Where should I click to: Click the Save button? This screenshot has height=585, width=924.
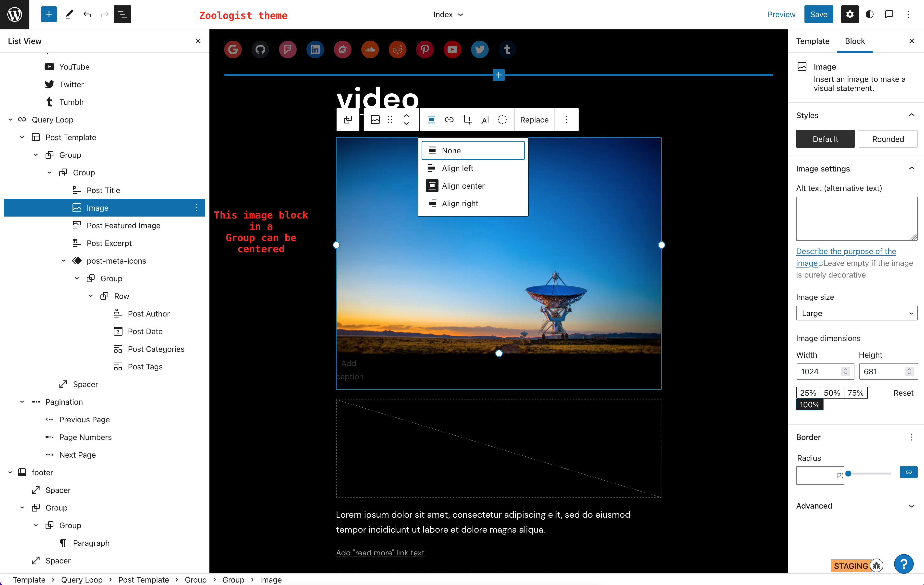click(818, 14)
